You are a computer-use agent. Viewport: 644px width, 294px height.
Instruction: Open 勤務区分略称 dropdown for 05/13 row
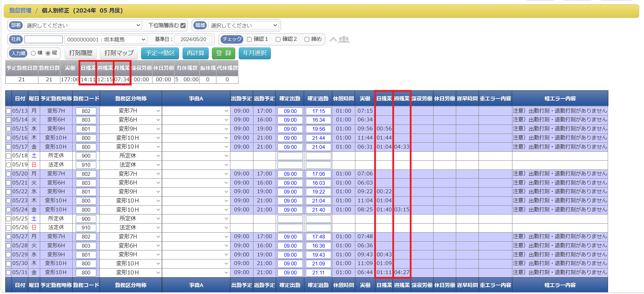click(x=131, y=111)
